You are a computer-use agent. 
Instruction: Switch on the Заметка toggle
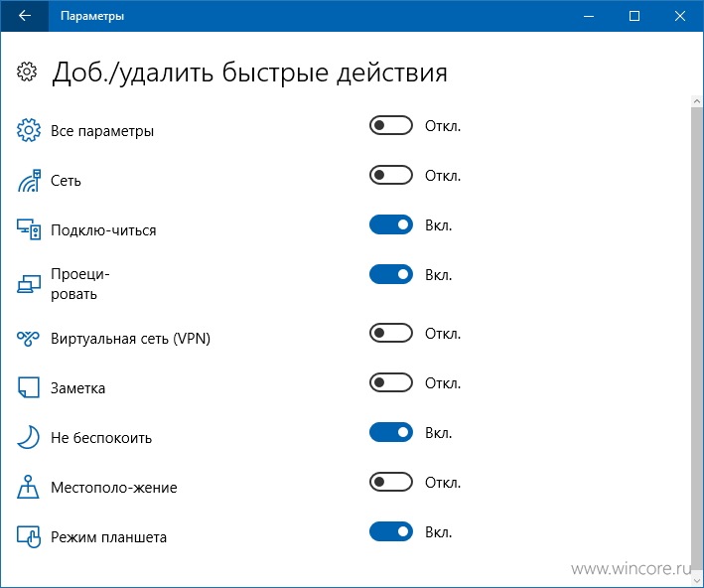coord(391,383)
